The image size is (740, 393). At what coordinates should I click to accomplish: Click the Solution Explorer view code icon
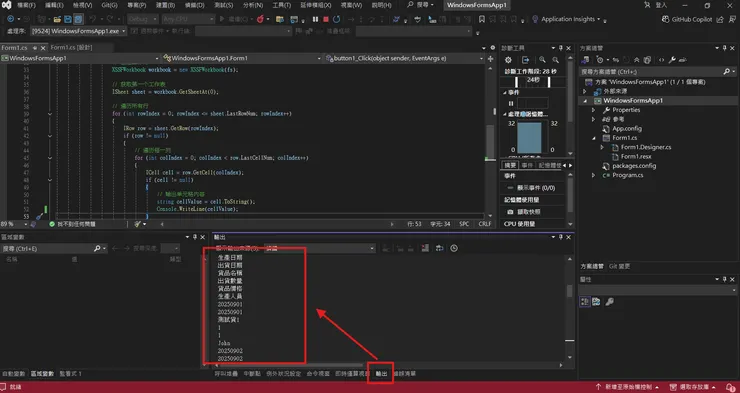[x=661, y=60]
